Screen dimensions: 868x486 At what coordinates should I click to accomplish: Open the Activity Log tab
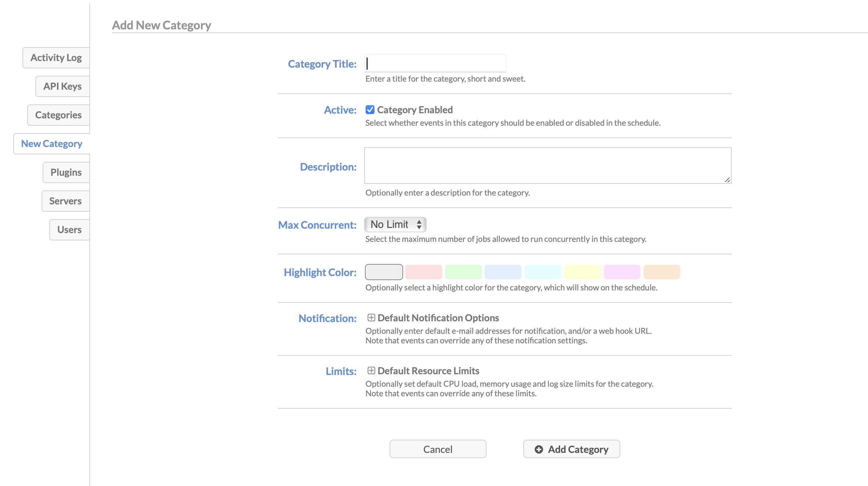[x=56, y=58]
